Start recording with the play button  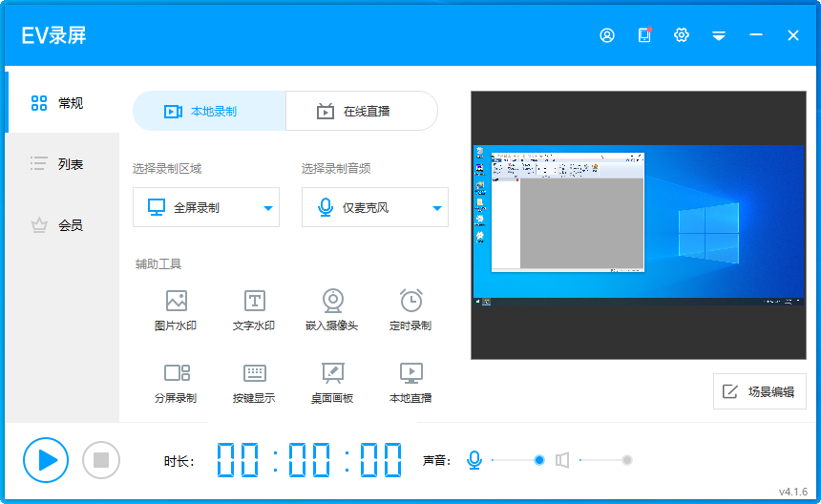[x=46, y=460]
